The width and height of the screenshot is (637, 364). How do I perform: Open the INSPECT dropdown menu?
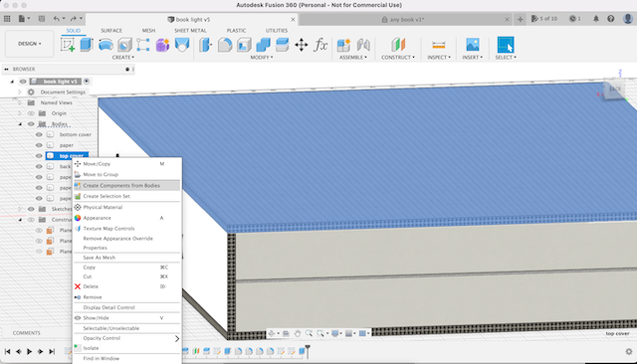point(439,58)
